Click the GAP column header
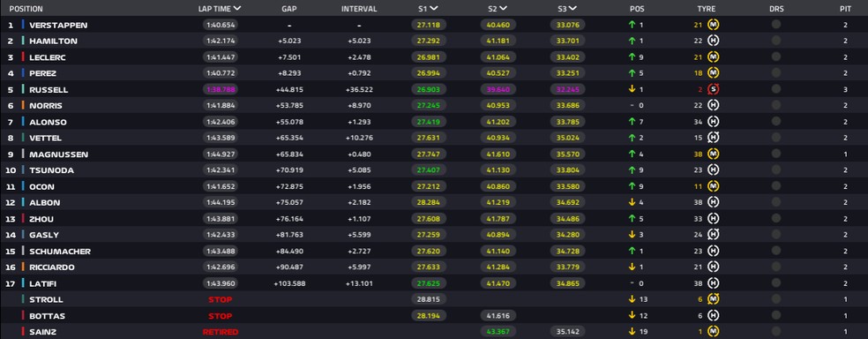Image resolution: width=868 pixels, height=339 pixels. coord(289,9)
